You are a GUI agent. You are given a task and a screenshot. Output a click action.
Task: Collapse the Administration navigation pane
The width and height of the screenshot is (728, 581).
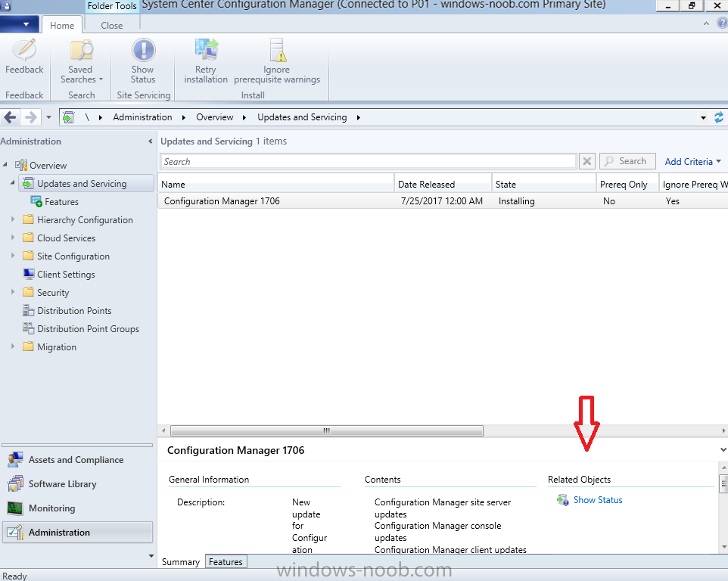point(150,141)
